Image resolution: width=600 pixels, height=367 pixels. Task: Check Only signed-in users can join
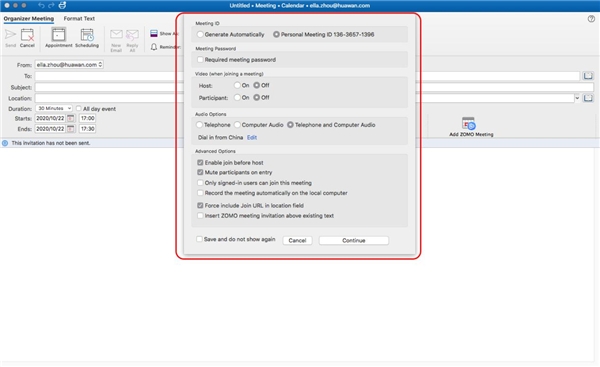200,183
